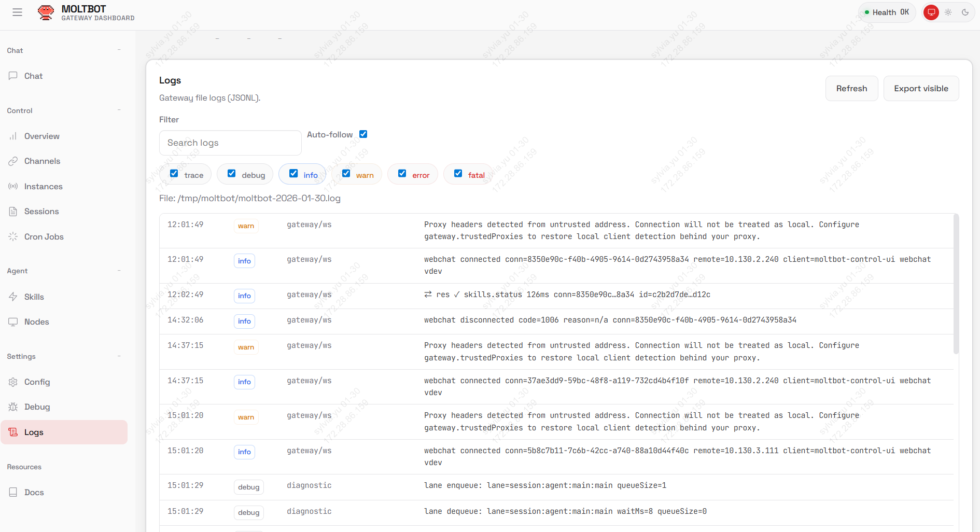Open Skills via lightning bolt icon
This screenshot has width=980, height=532.
tap(13, 297)
